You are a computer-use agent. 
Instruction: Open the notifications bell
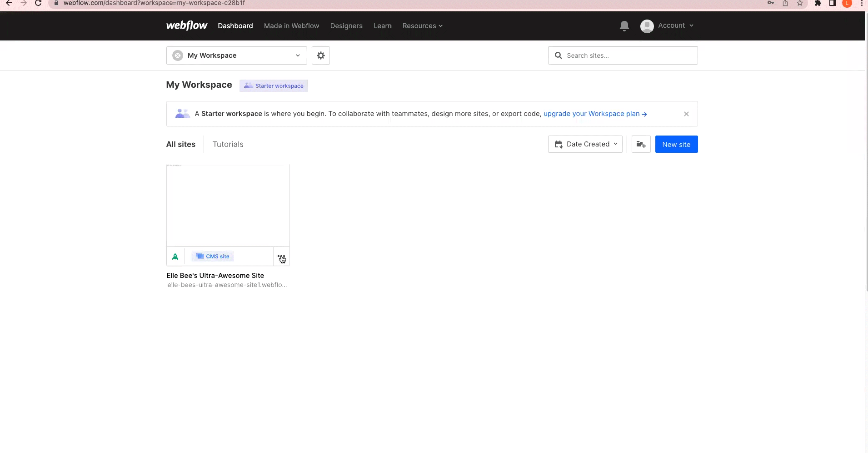tap(624, 26)
